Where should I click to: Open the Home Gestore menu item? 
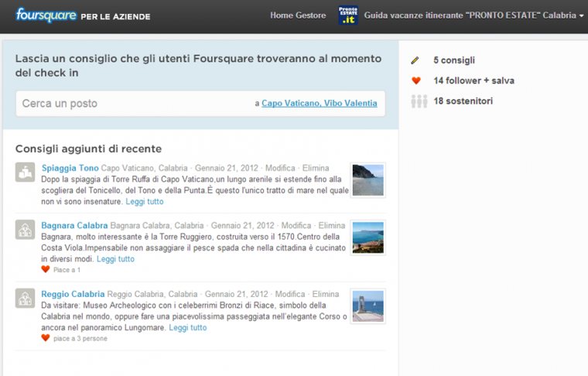(298, 15)
